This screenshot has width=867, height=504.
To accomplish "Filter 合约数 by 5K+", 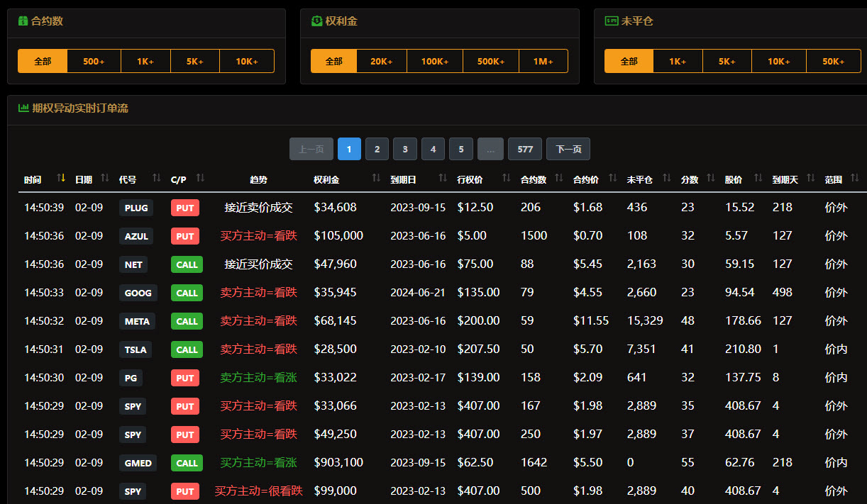I will tap(195, 61).
